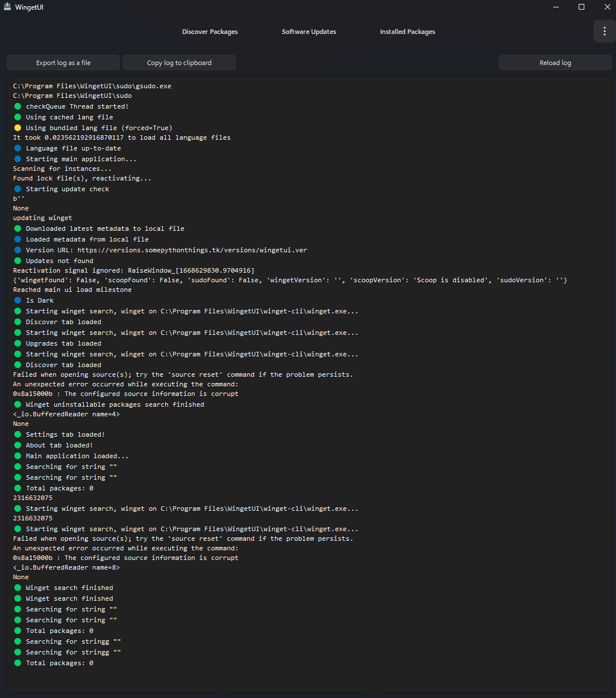Click 'Export log as a file'
This screenshot has height=698, width=616.
coord(63,62)
